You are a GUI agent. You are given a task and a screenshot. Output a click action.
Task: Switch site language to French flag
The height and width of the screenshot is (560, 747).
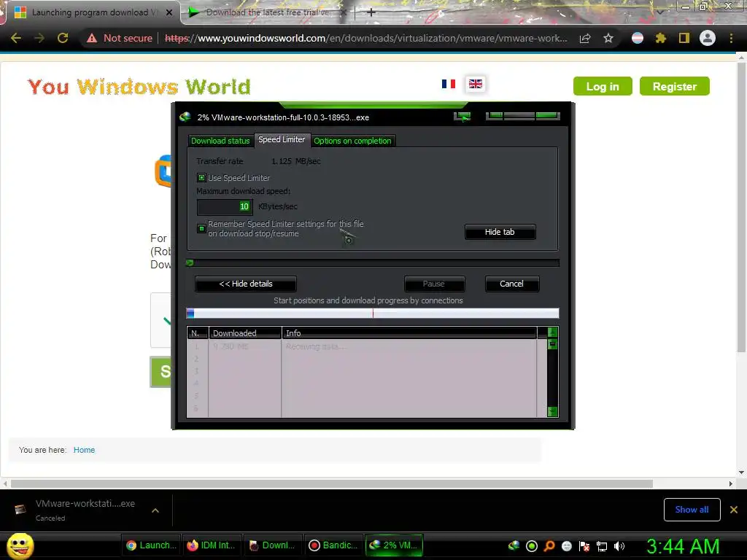(x=449, y=85)
